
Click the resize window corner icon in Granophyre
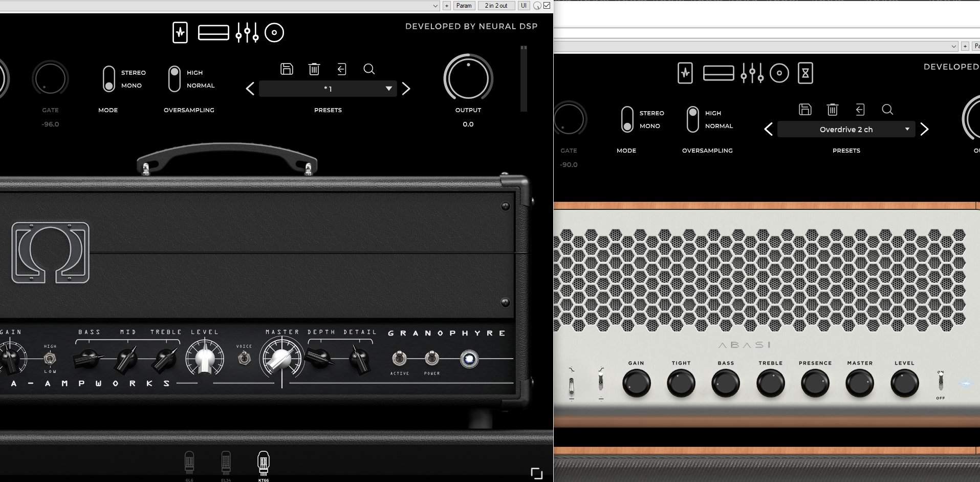536,473
